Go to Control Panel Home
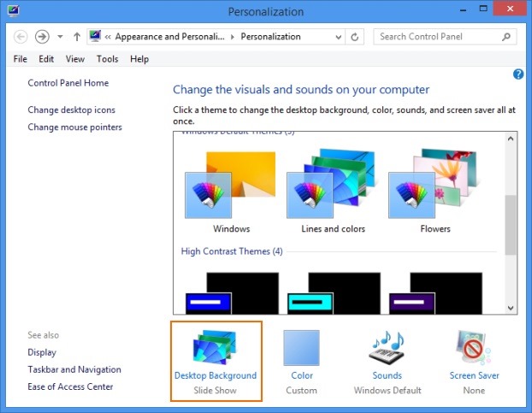 coord(68,83)
